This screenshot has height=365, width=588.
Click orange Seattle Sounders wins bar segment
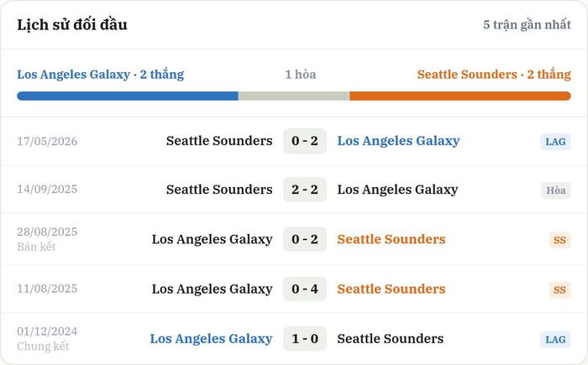point(460,96)
